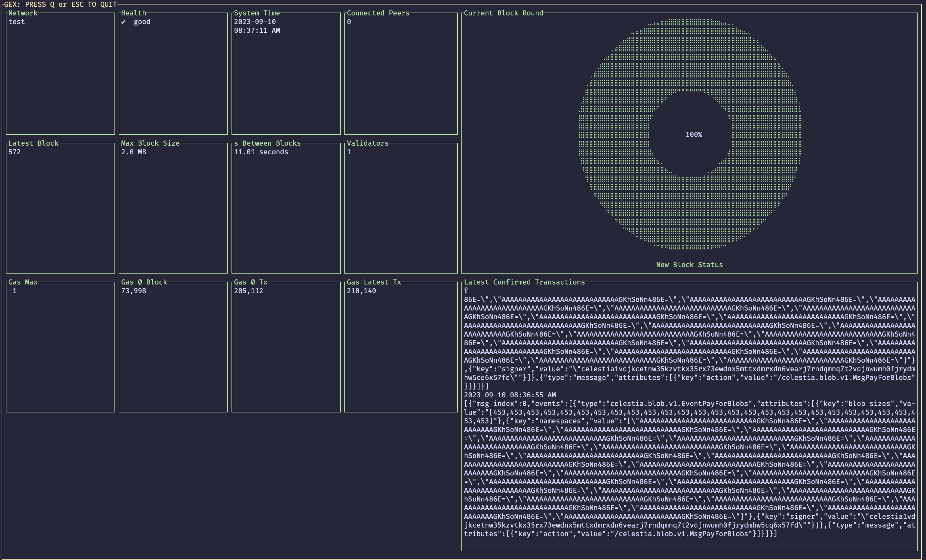Click the Gas Ø Block value 73,998

133,291
